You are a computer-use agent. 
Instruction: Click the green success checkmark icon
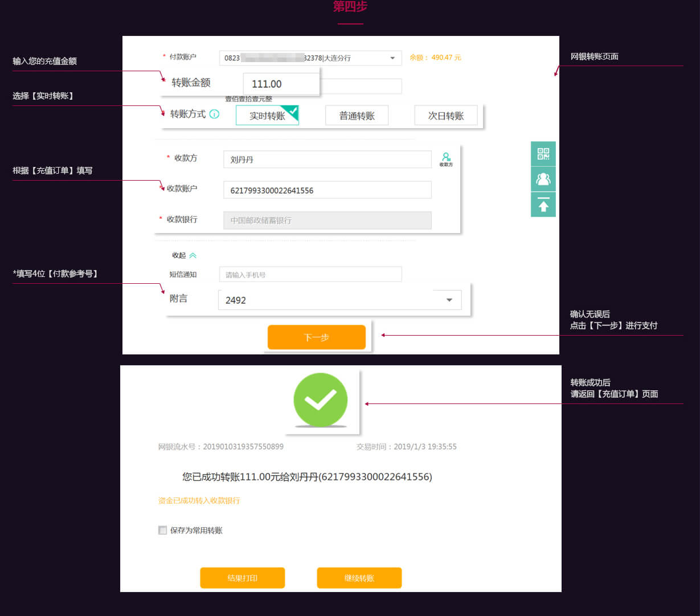point(320,400)
